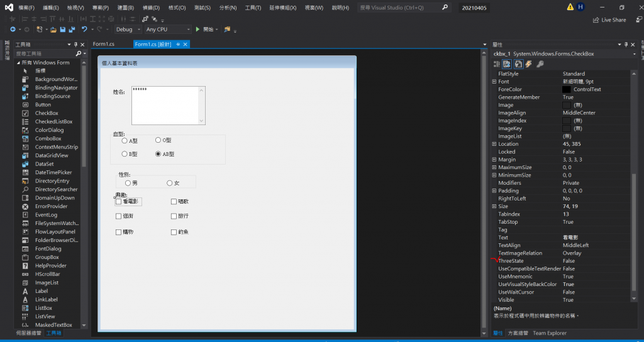Select the Button control in the toolbox
The image size is (644, 342).
[43, 105]
